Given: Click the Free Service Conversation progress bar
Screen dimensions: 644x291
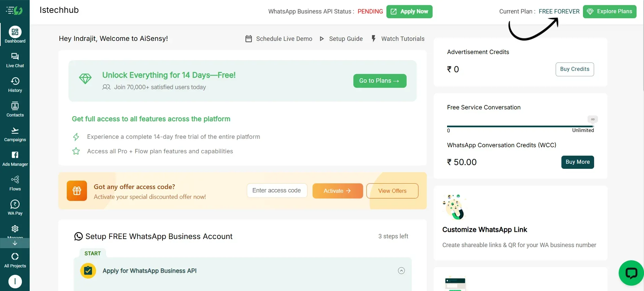Looking at the screenshot, I should point(520,125).
